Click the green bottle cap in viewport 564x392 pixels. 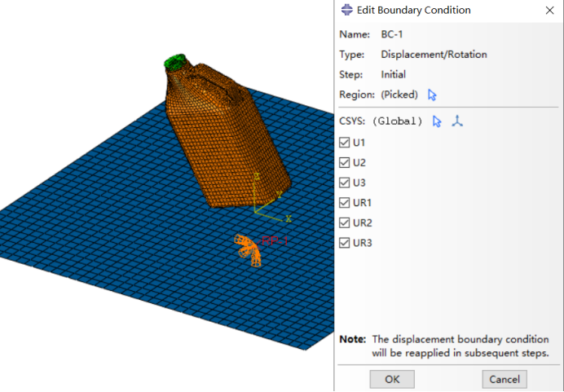coord(175,62)
